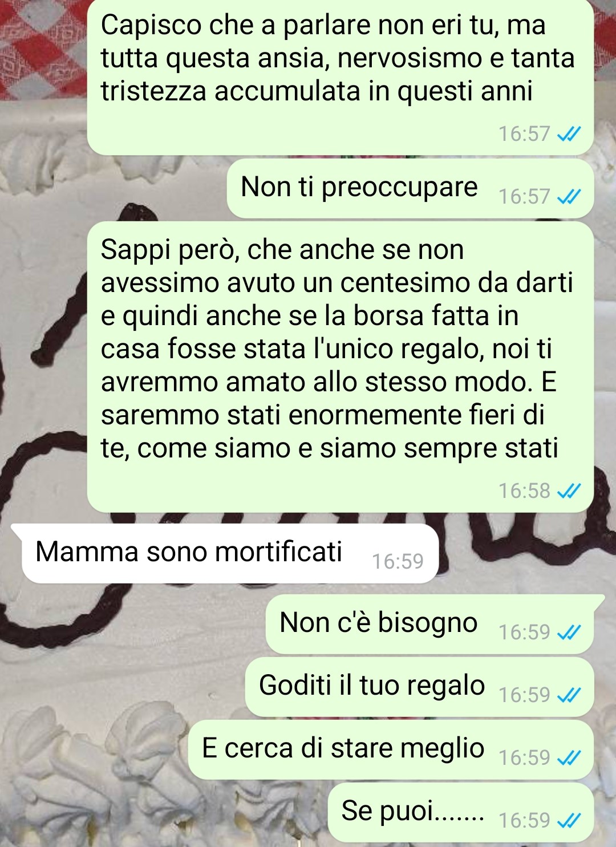Tap read ticks on 'Capisco che a parlare' message

click(569, 134)
